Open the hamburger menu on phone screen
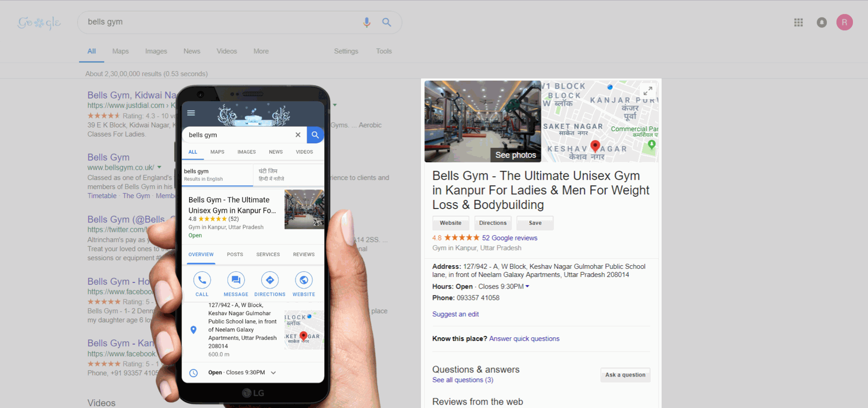The height and width of the screenshot is (408, 868). 191,113
